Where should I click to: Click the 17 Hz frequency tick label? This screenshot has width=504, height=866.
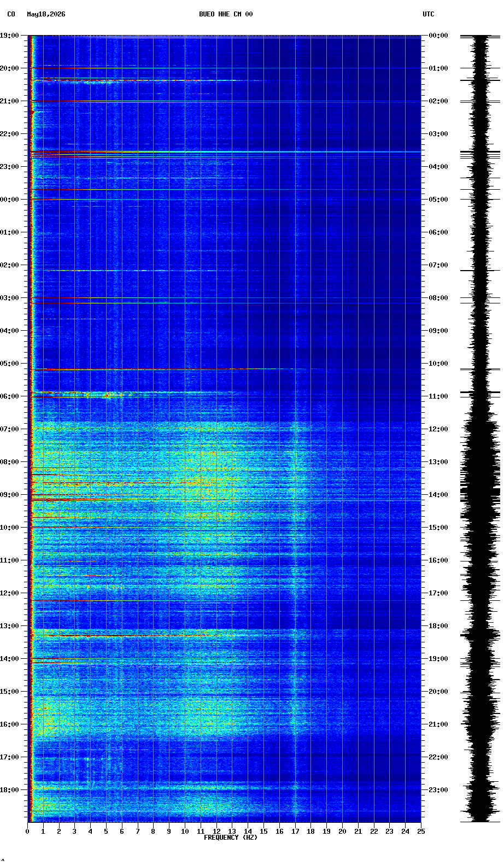pyautogui.click(x=295, y=832)
